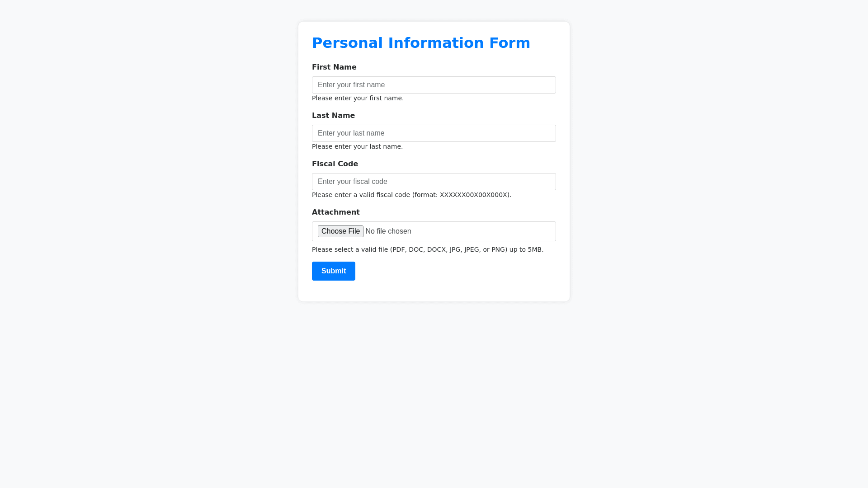Click the "First Name" field label
Viewport: 868px width, 488px height.
[x=334, y=67]
